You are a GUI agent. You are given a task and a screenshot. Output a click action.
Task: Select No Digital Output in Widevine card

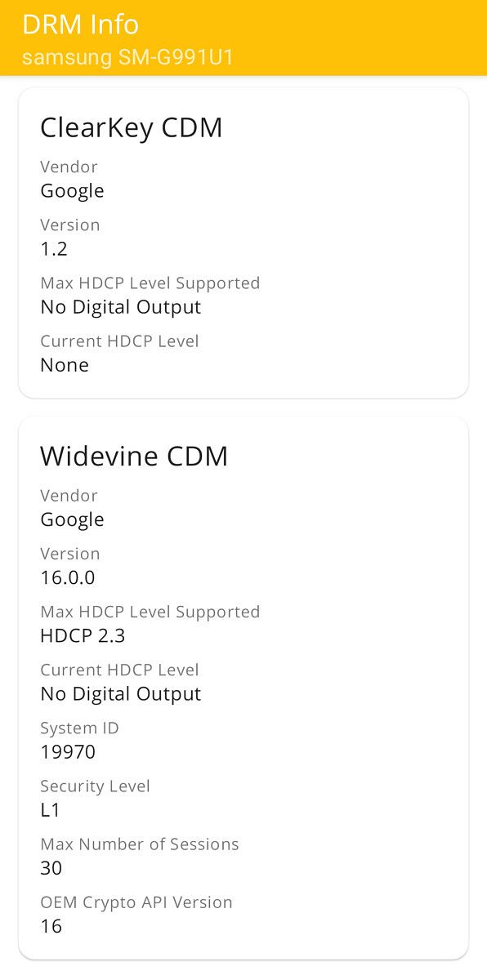click(120, 693)
